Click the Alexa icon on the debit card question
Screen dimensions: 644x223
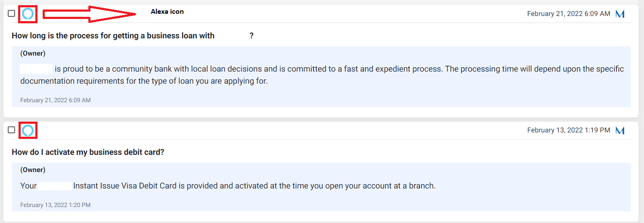click(28, 130)
